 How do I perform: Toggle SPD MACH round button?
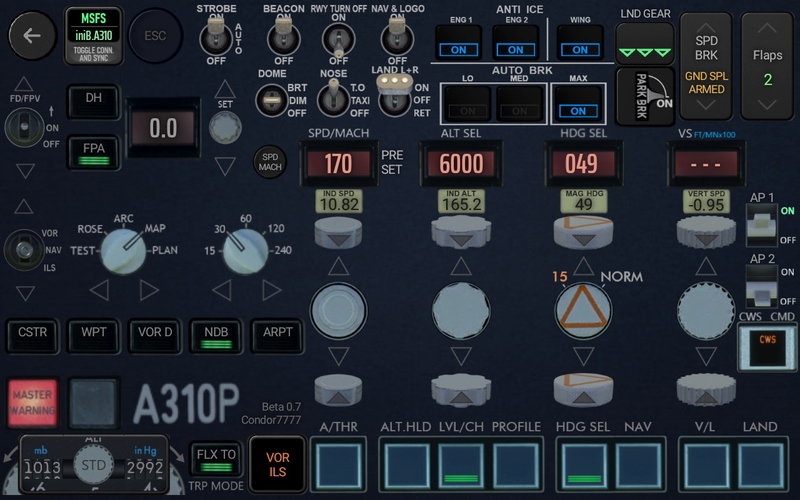pos(270,162)
